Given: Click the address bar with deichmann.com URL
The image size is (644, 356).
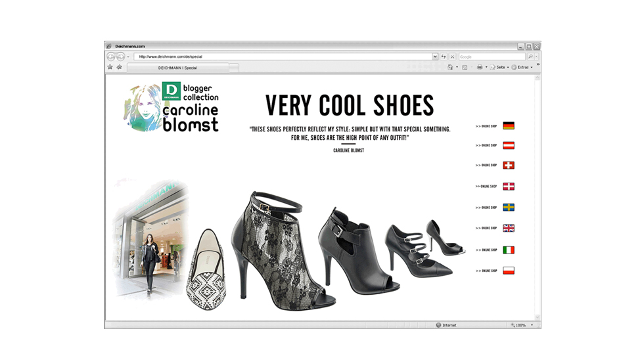Looking at the screenshot, I should [283, 56].
